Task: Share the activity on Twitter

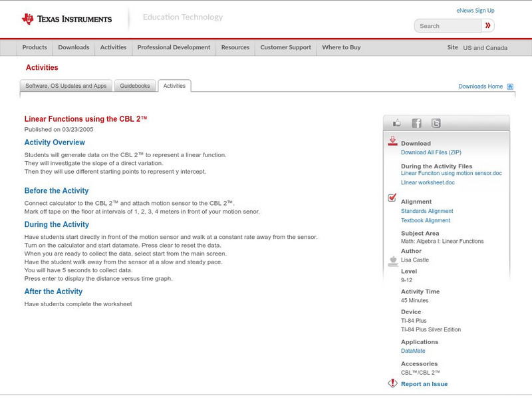Action: click(x=436, y=123)
